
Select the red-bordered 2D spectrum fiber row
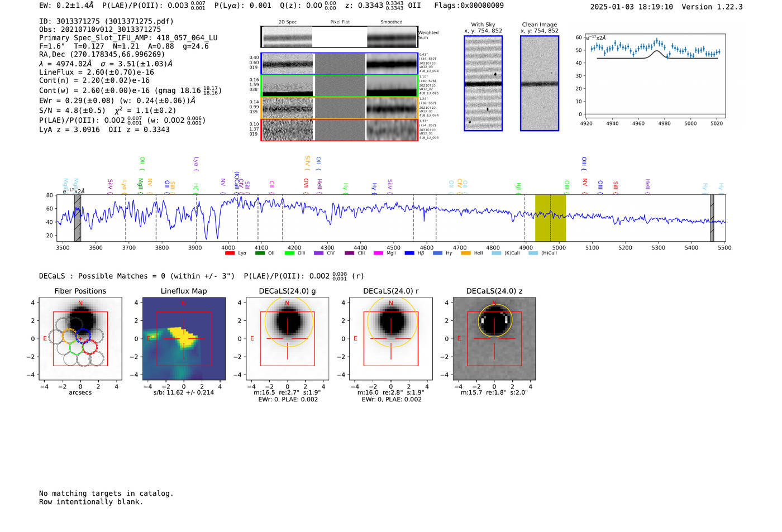point(340,130)
